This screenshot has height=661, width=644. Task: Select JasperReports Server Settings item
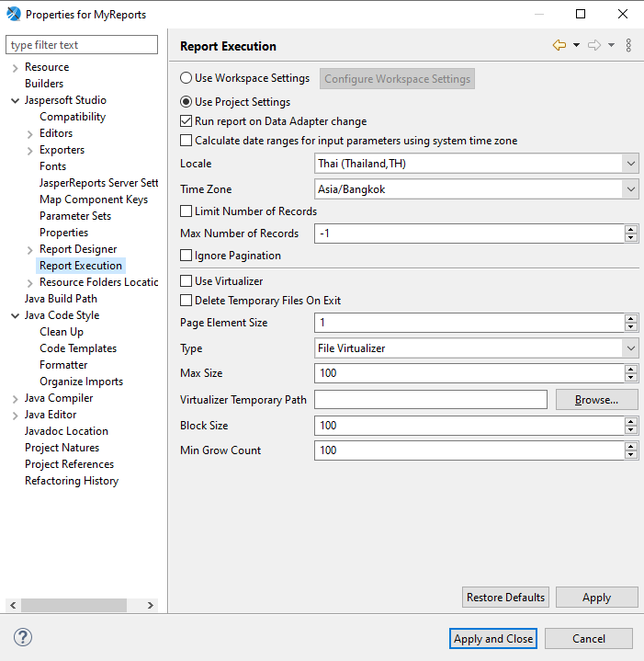98,183
